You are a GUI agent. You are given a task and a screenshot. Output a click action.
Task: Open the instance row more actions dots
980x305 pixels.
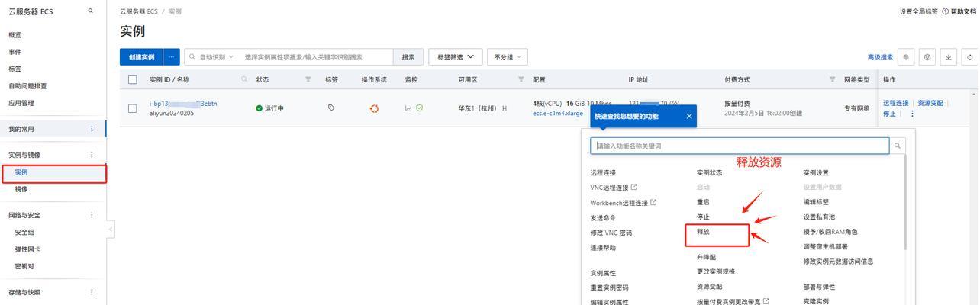(911, 114)
